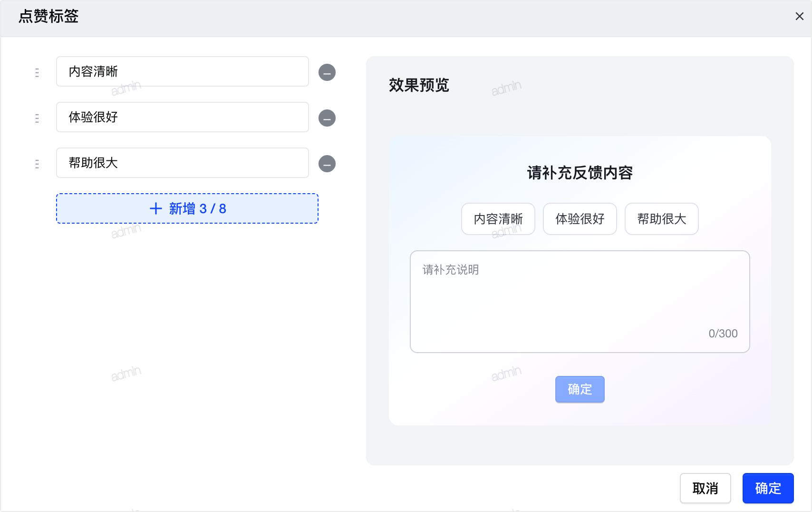This screenshot has width=812, height=512.
Task: Click the preview panel's 确定 button
Action: click(580, 389)
